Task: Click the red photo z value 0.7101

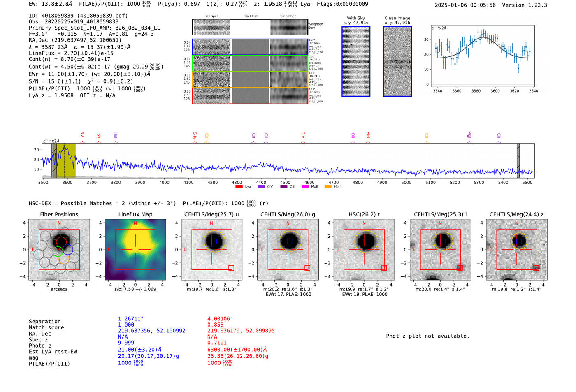Action: (x=217, y=343)
